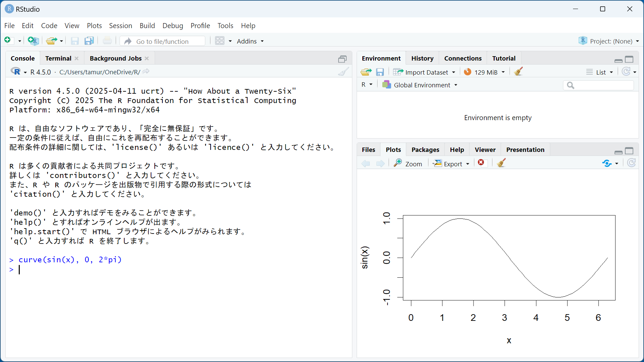This screenshot has height=362, width=644.
Task: Clear Environment objects with broom icon
Action: coord(518,72)
